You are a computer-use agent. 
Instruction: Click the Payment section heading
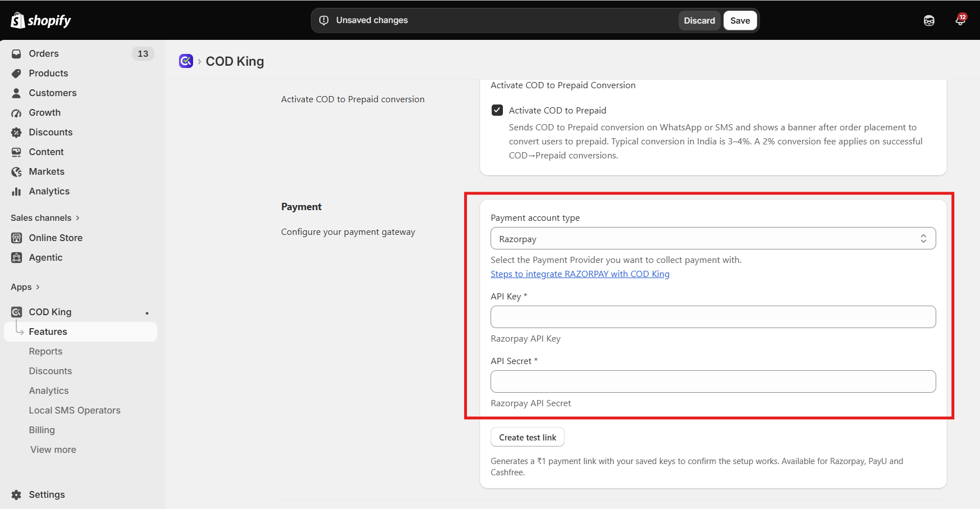pos(301,207)
